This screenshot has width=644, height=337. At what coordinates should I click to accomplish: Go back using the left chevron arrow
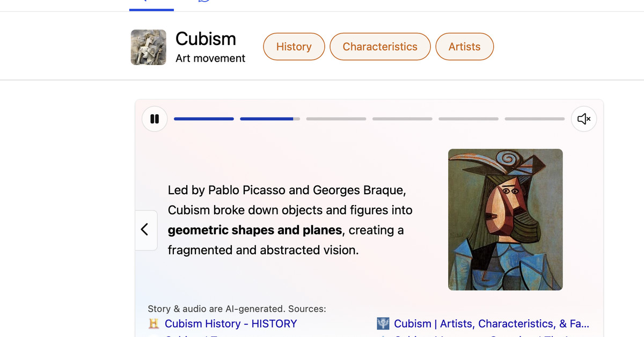pos(145,230)
